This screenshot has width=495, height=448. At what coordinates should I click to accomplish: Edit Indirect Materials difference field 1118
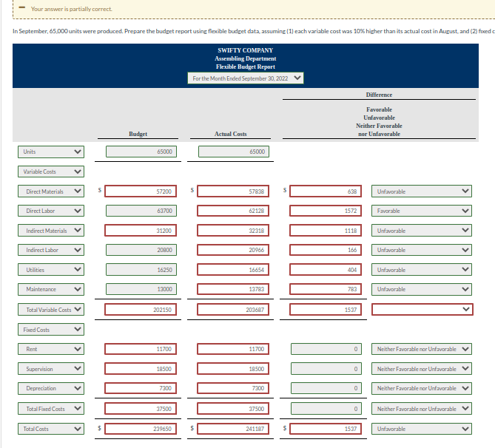(326, 231)
